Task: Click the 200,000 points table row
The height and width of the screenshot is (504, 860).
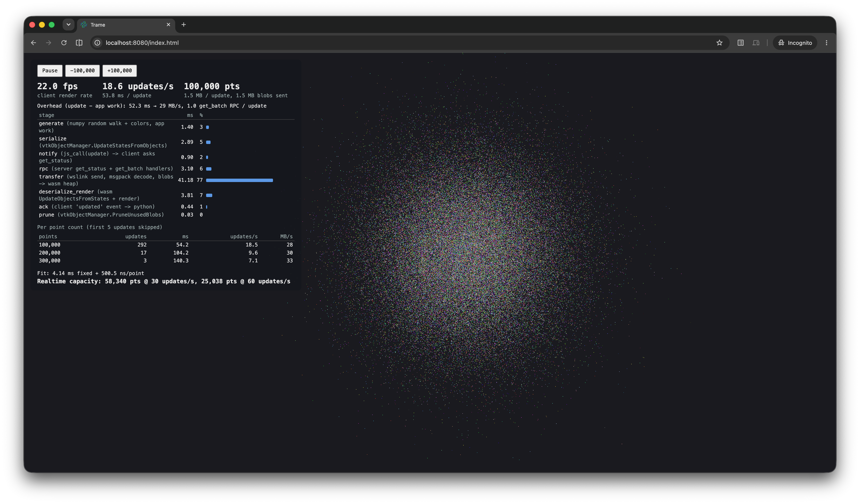Action: point(166,253)
